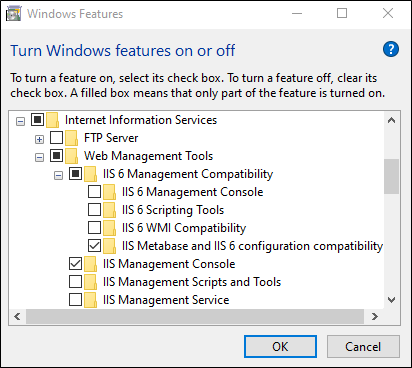The image size is (412, 368).
Task: Select the IIS Management Console label
Action: [169, 264]
